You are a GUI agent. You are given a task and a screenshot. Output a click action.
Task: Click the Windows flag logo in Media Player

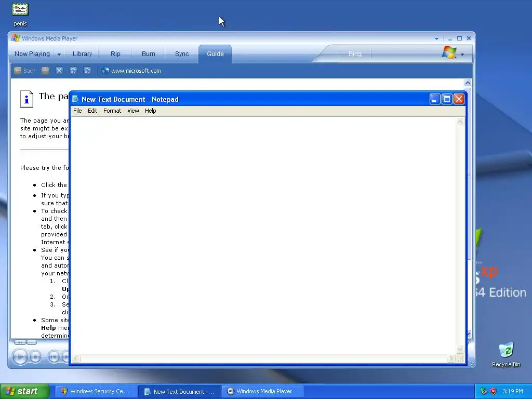(x=449, y=52)
